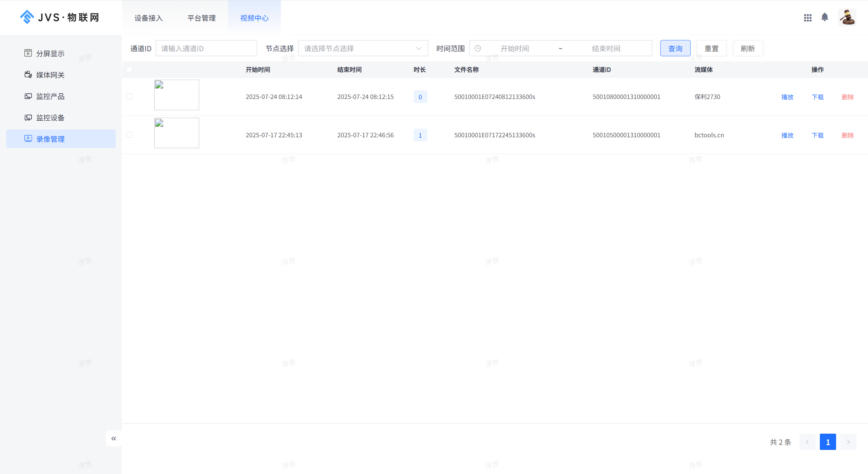This screenshot has height=474, width=868.
Task: Click the media gateway sidebar icon
Action: coord(28,74)
